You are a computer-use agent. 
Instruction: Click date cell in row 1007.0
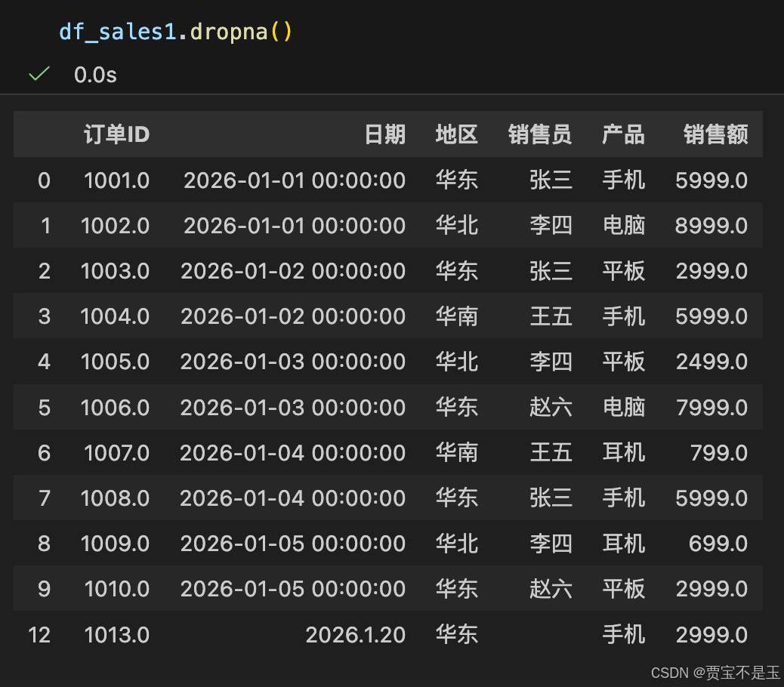[x=292, y=453]
